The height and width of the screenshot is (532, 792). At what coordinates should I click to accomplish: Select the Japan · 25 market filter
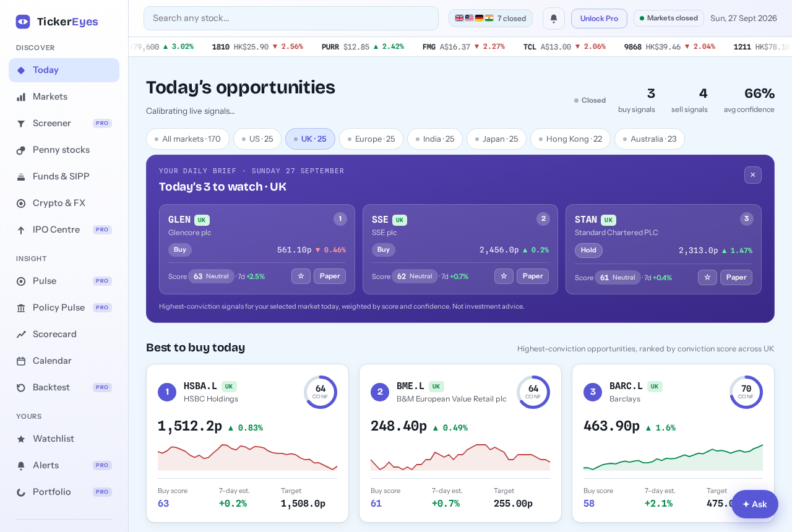(496, 139)
